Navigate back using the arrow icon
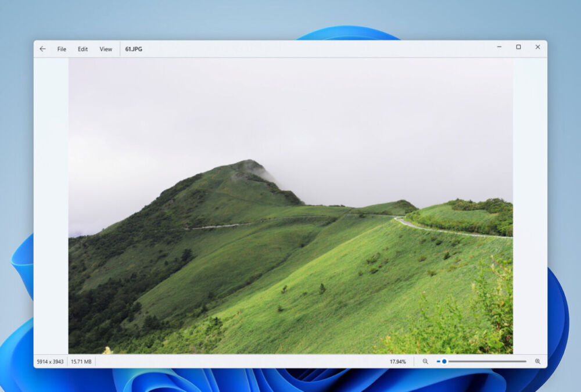This screenshot has width=581, height=392. click(x=42, y=49)
